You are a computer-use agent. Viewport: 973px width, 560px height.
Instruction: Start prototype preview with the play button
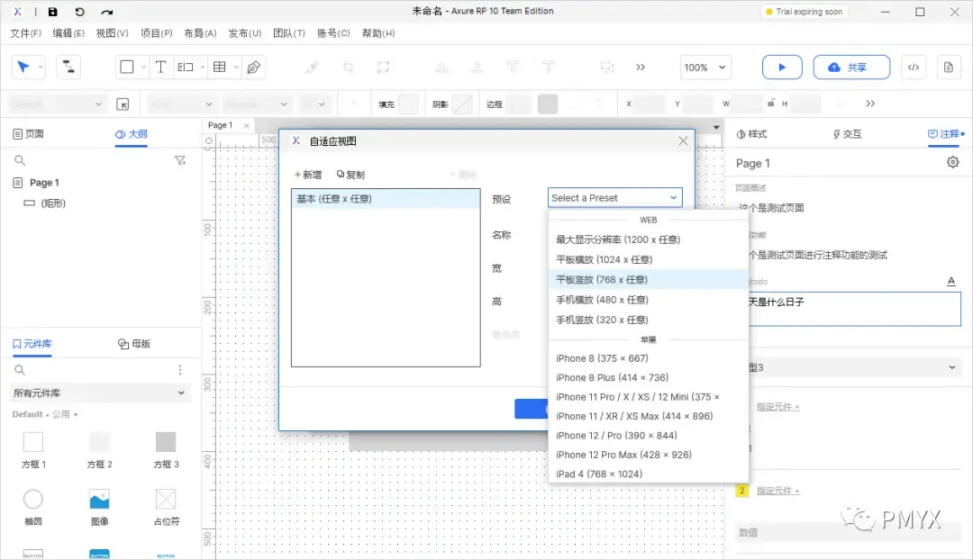[781, 67]
